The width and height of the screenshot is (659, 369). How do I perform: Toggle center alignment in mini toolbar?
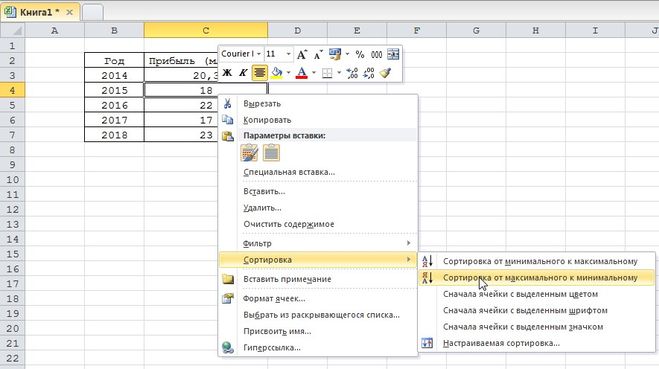pyautogui.click(x=260, y=73)
